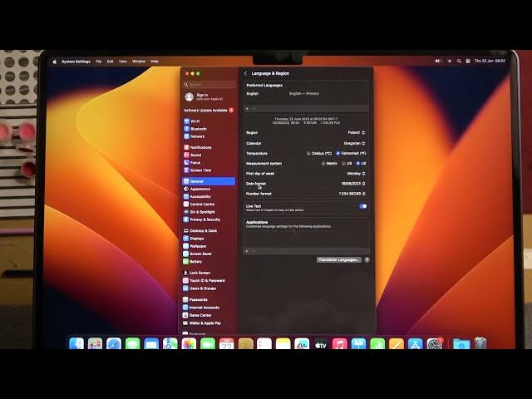Open Screen Saver in the sidebar
532x399 pixels.
pyautogui.click(x=198, y=254)
